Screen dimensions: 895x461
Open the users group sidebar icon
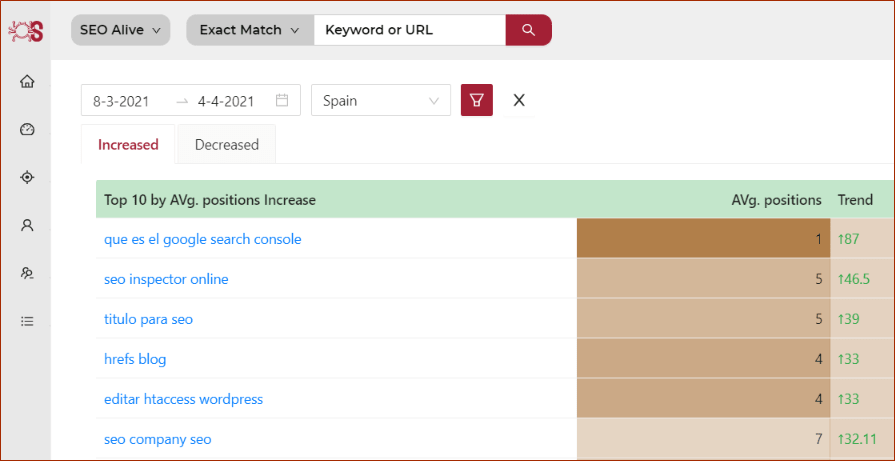tap(27, 273)
